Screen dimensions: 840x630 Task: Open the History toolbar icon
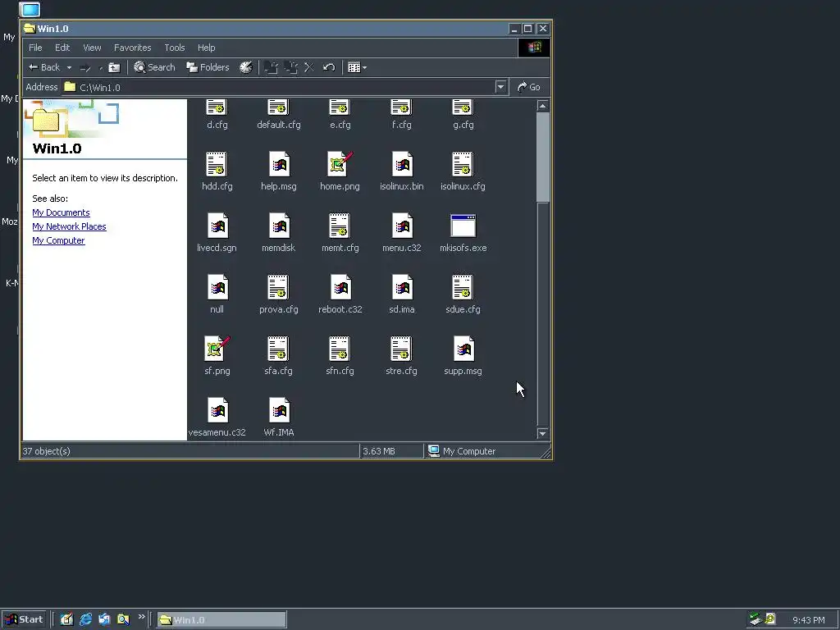tap(246, 67)
